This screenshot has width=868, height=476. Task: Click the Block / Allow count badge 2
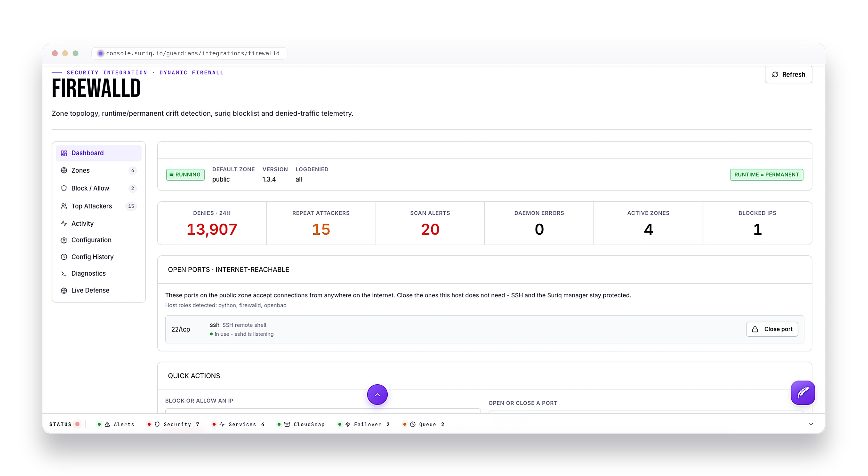click(132, 188)
